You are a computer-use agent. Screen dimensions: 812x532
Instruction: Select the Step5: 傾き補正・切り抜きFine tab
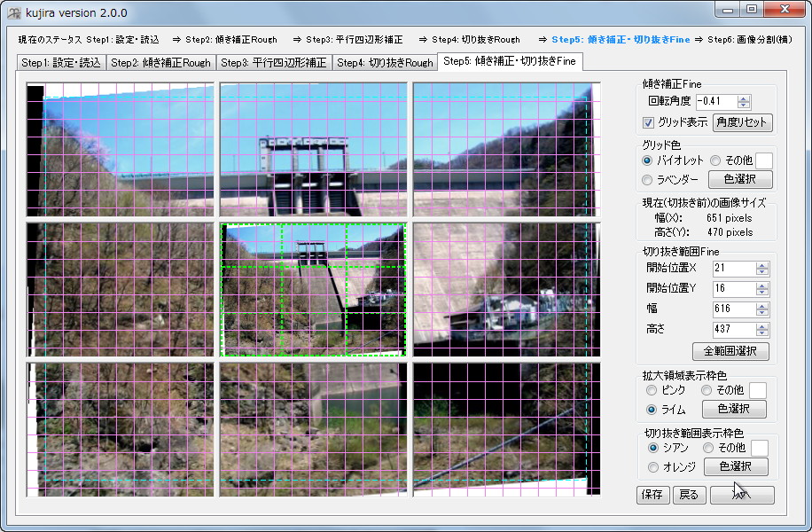510,61
